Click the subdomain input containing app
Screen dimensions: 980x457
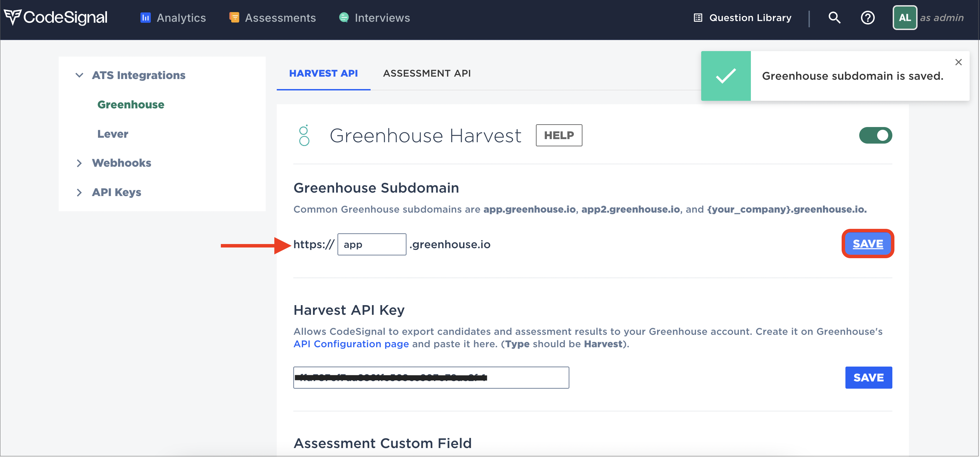(372, 244)
